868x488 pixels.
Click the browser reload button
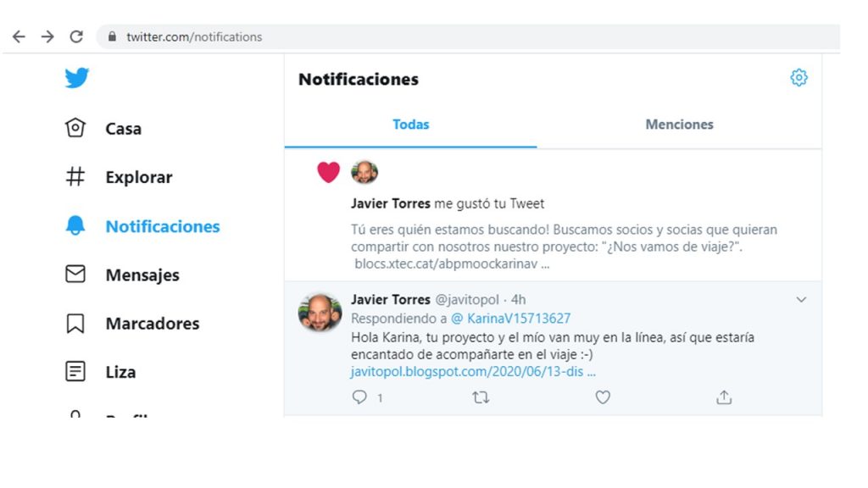76,36
